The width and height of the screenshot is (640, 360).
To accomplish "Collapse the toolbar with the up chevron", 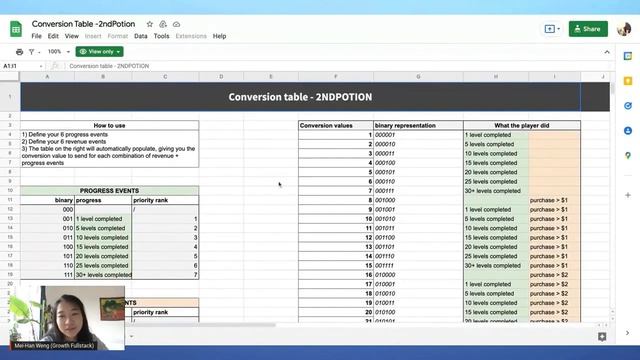I will tap(607, 52).
